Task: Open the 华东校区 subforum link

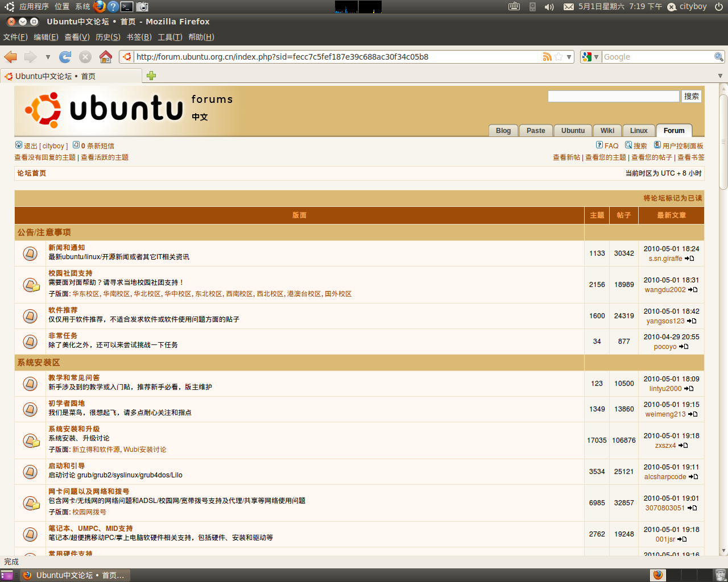Action: [86, 294]
